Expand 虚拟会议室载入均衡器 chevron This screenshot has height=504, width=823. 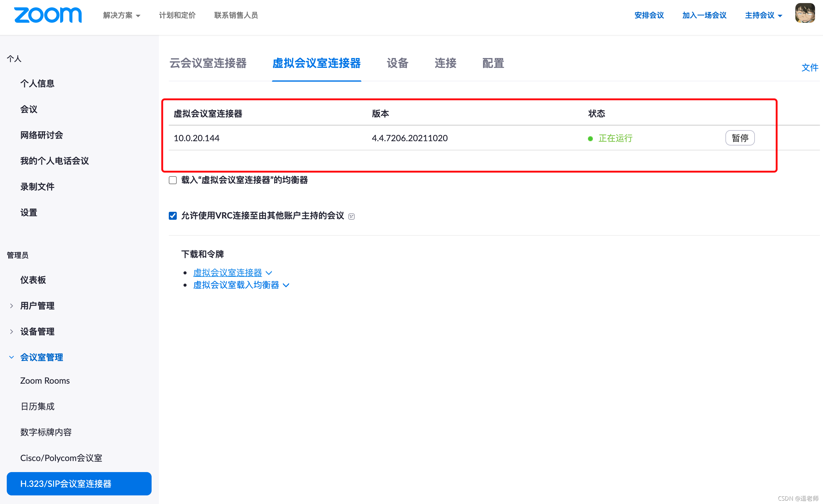pos(286,285)
